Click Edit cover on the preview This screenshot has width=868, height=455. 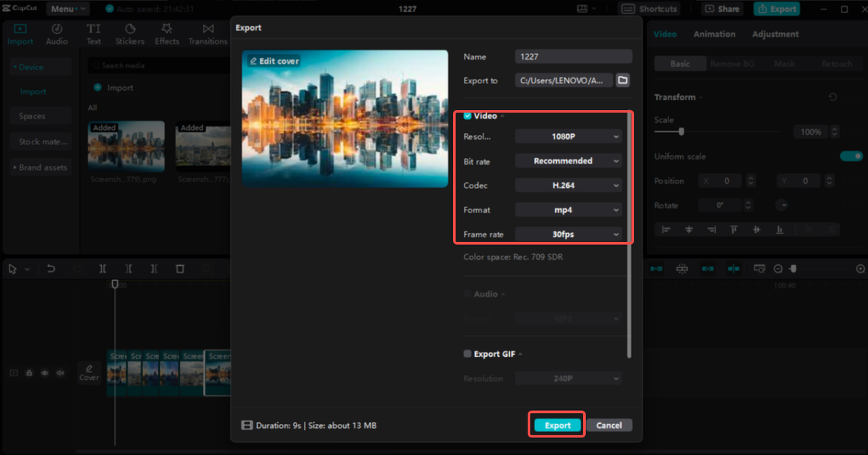pyautogui.click(x=274, y=61)
